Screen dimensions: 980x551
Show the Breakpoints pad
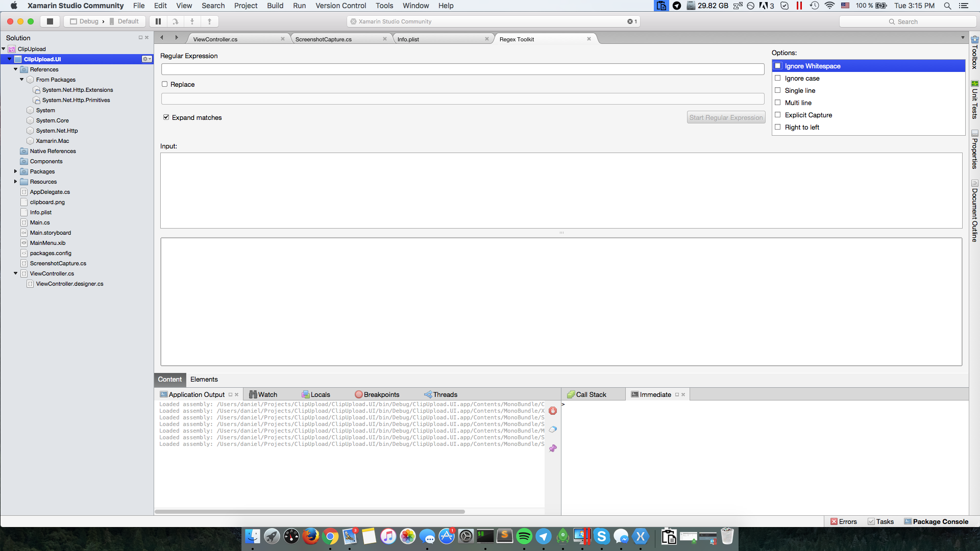coord(378,394)
